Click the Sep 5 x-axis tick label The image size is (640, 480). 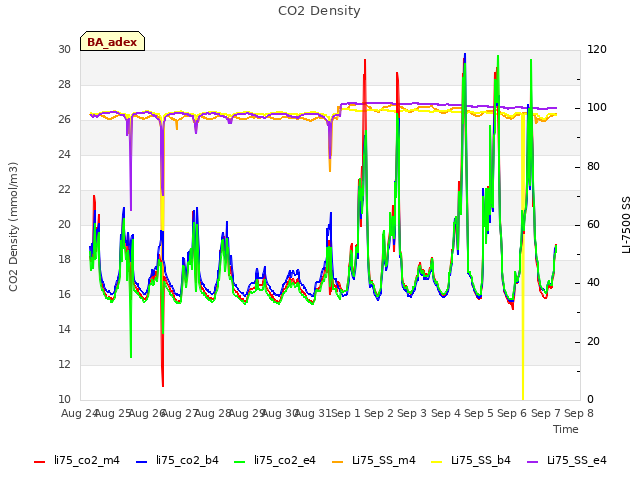(x=479, y=413)
